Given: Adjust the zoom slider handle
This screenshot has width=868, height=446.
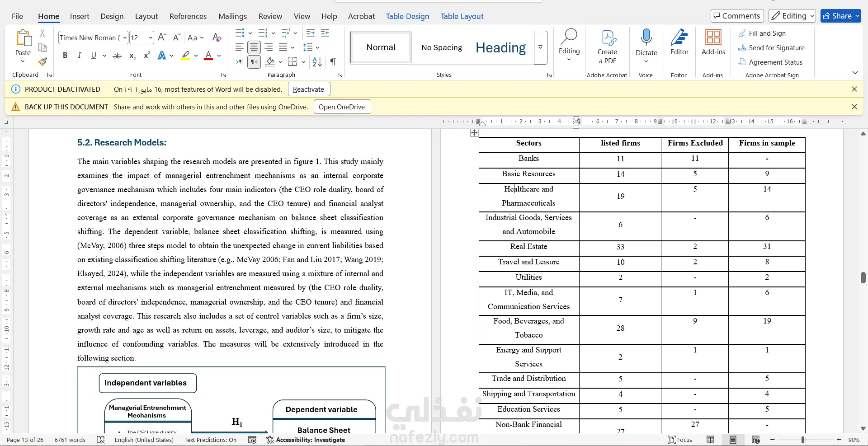Looking at the screenshot, I should [x=803, y=440].
